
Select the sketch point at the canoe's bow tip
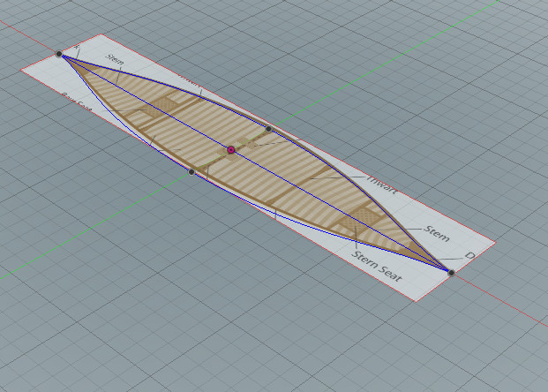59,54
